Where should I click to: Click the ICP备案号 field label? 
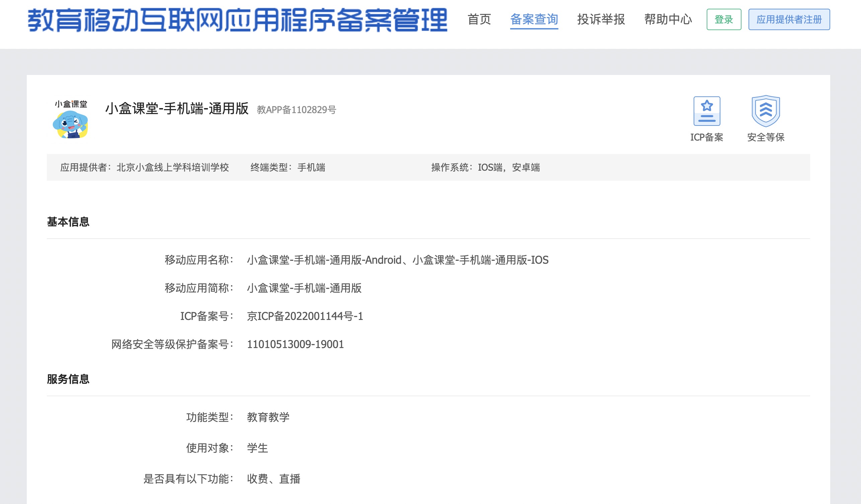(x=207, y=316)
